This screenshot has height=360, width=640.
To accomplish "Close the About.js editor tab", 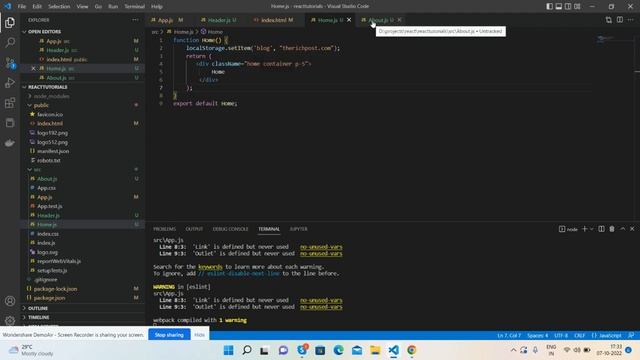I will coord(400,20).
